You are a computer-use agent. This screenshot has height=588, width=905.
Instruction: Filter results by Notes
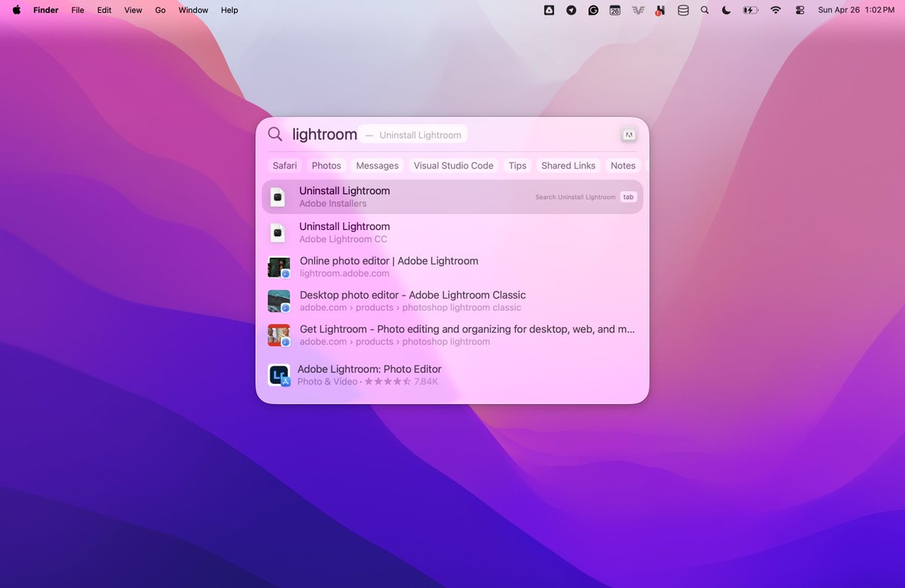pos(623,166)
